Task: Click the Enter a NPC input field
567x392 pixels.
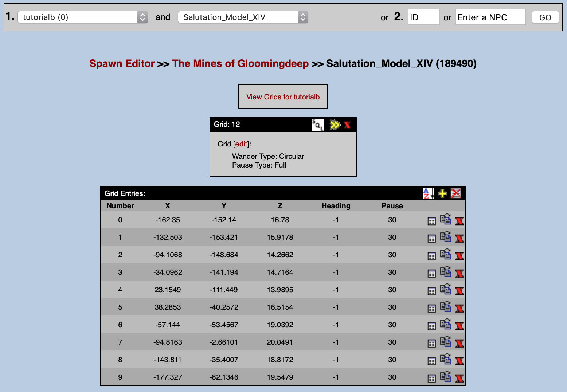Action: [x=490, y=17]
